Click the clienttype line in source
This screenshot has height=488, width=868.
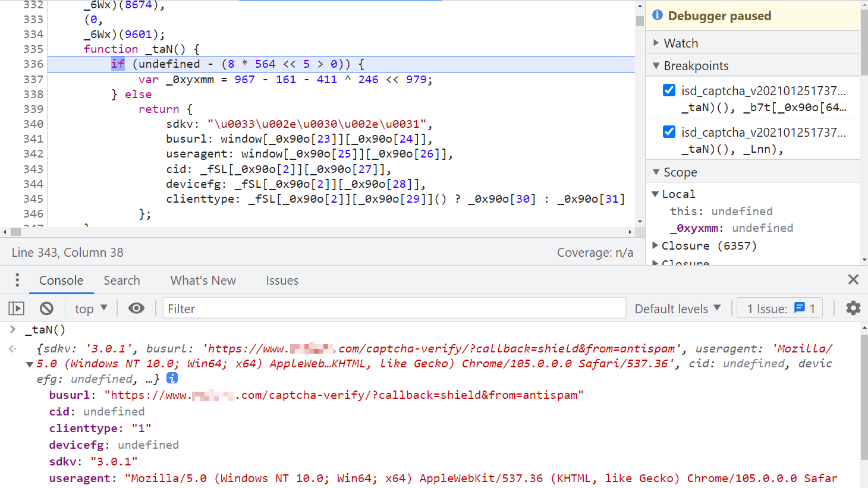point(395,199)
